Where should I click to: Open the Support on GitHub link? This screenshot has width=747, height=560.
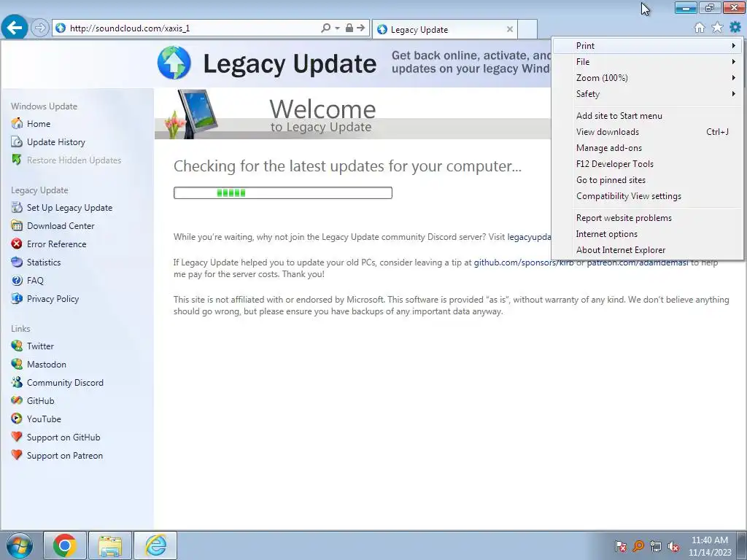click(x=63, y=437)
